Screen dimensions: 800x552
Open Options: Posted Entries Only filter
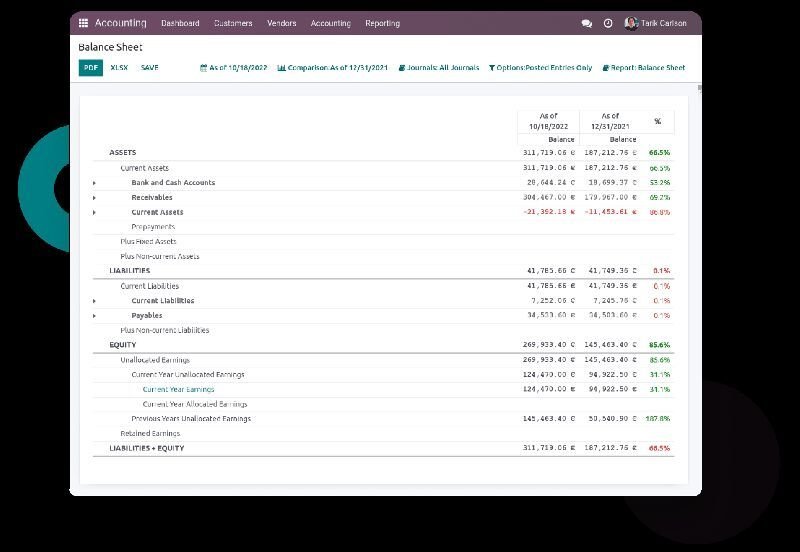(540, 68)
